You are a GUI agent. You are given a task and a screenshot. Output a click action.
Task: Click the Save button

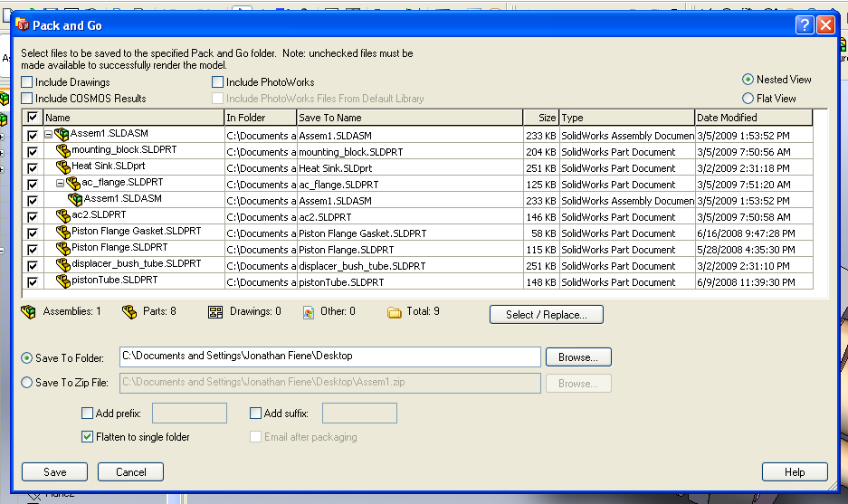[54, 472]
